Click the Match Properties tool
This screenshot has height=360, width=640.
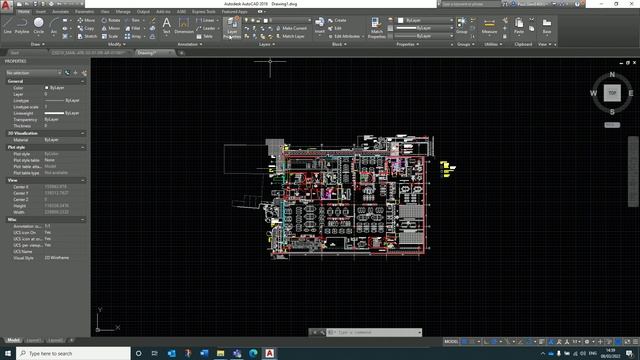coord(376,28)
